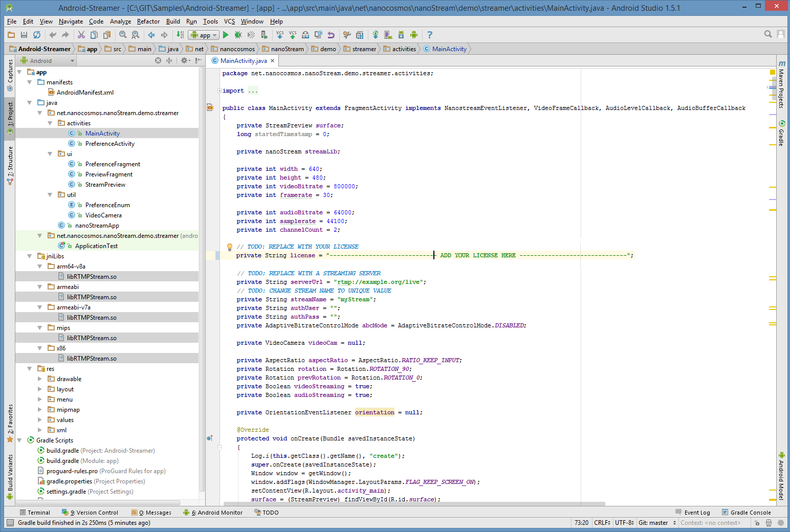Open the Android project view dropdown

click(x=47, y=60)
